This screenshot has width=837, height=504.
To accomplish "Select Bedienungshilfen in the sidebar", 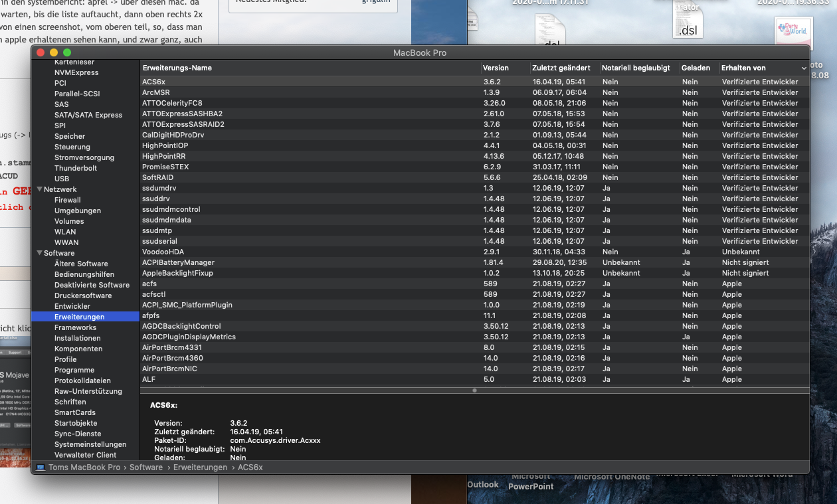I will [x=85, y=274].
